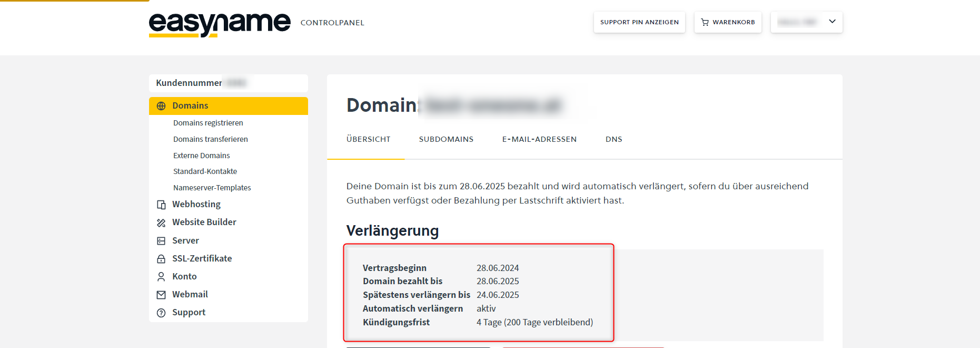Open the E-Mail-Adressen tab
The image size is (980, 348).
(x=539, y=139)
